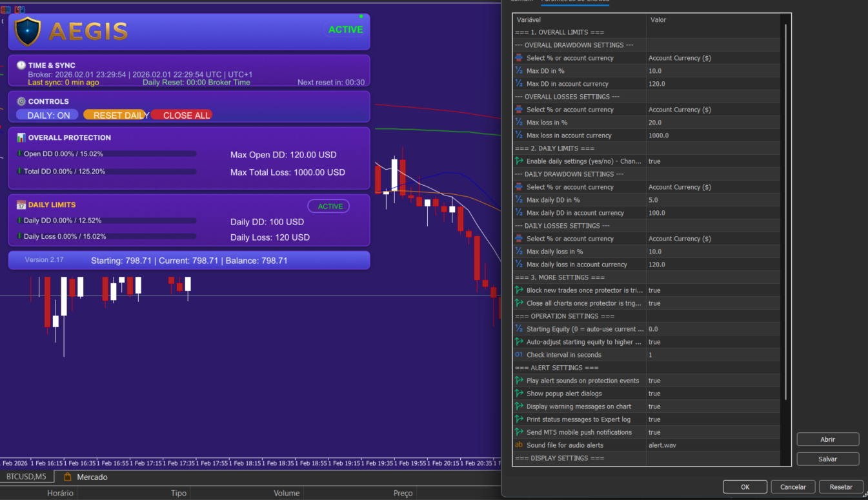
Task: Select the enum icon under OVERALL DRAWDOWN SETTINGS
Action: tap(519, 58)
